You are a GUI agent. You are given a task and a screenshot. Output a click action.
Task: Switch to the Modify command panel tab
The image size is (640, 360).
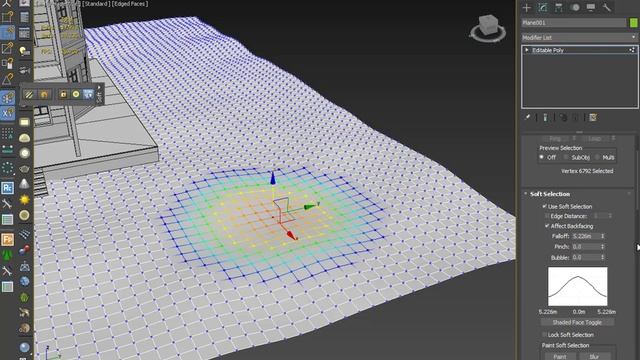(x=542, y=7)
